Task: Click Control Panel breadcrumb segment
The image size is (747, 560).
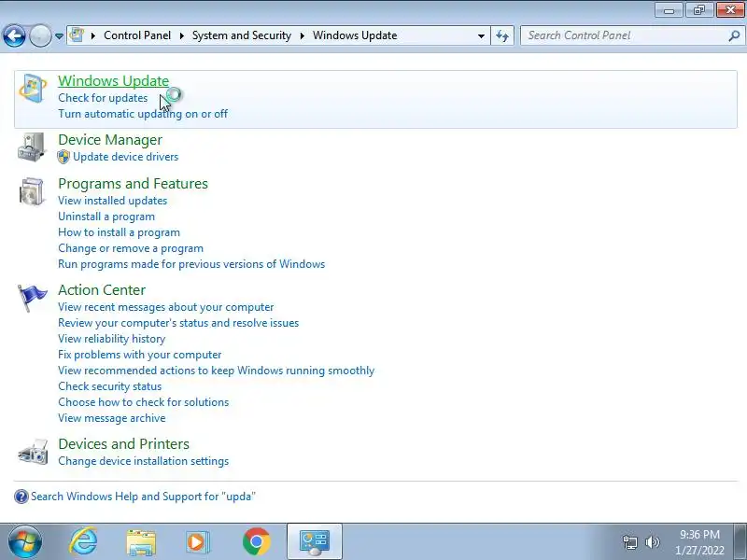Action: [x=137, y=35]
